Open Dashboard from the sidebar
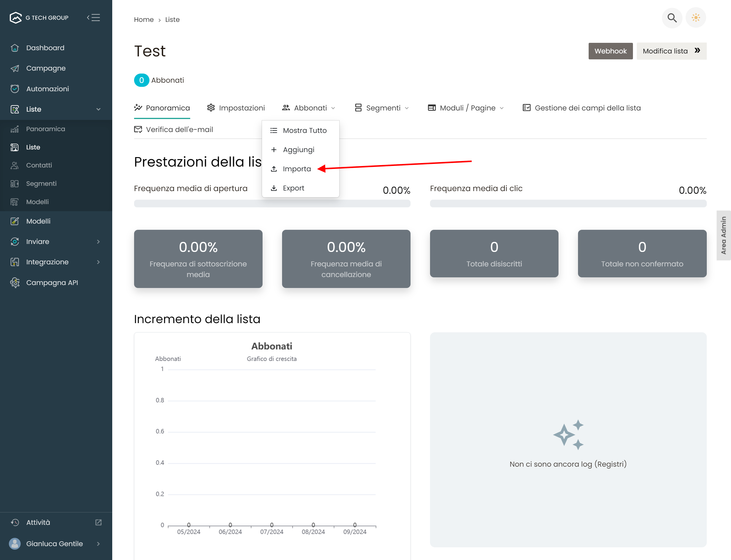731x560 pixels. (x=45, y=48)
